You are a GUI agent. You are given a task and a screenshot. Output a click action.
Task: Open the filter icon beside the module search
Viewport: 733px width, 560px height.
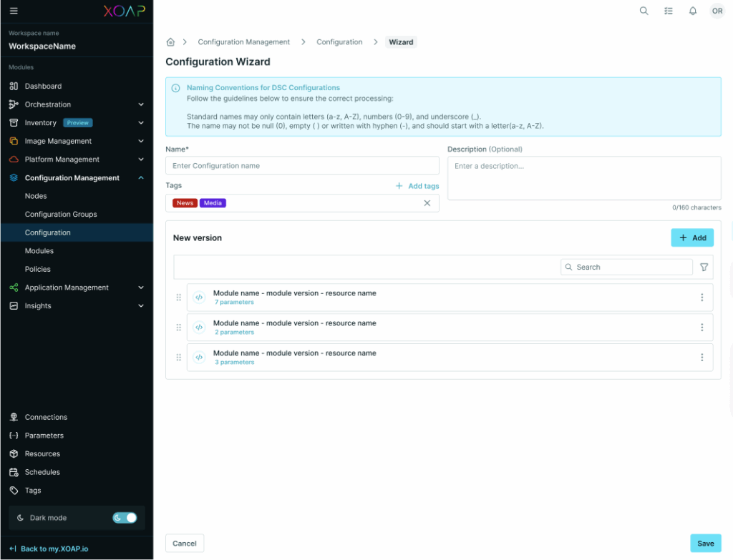click(x=704, y=267)
